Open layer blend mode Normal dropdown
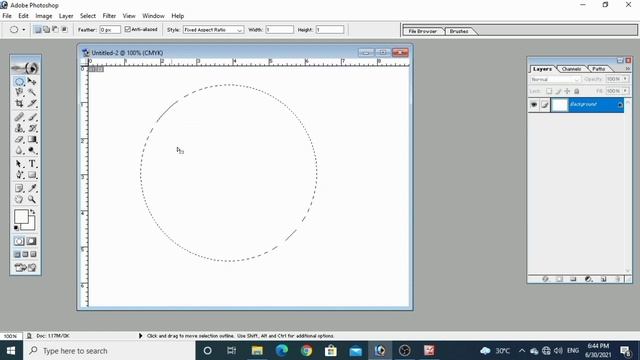The height and width of the screenshot is (360, 640). tap(555, 79)
